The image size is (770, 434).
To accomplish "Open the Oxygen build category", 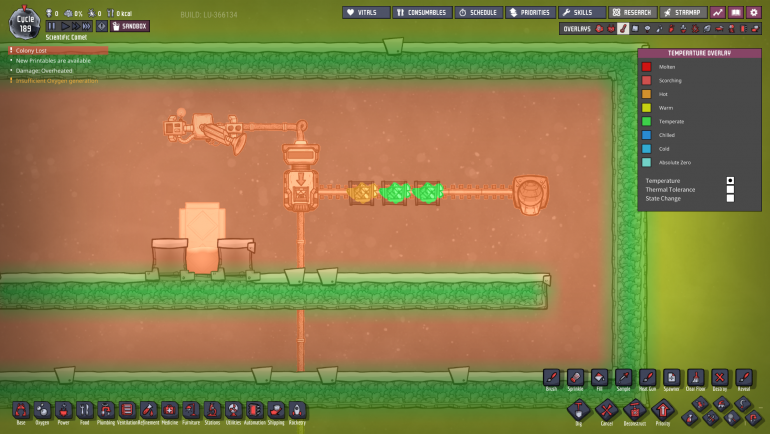I will coord(42,410).
